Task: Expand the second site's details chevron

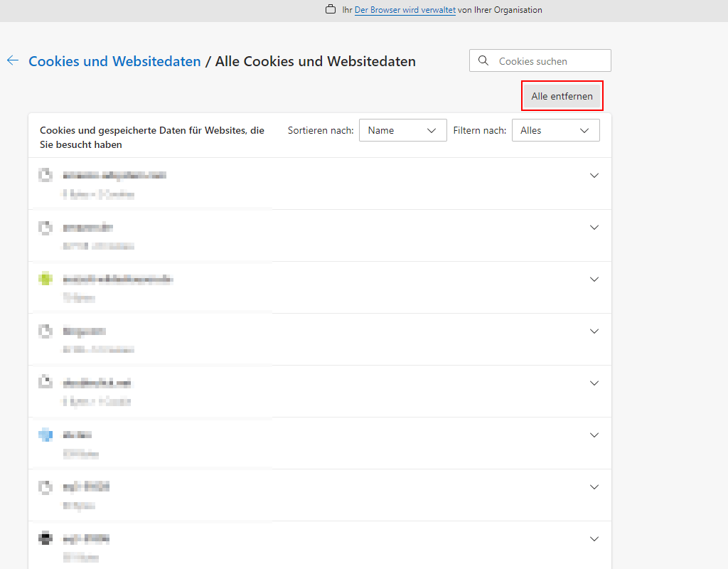Action: point(594,227)
